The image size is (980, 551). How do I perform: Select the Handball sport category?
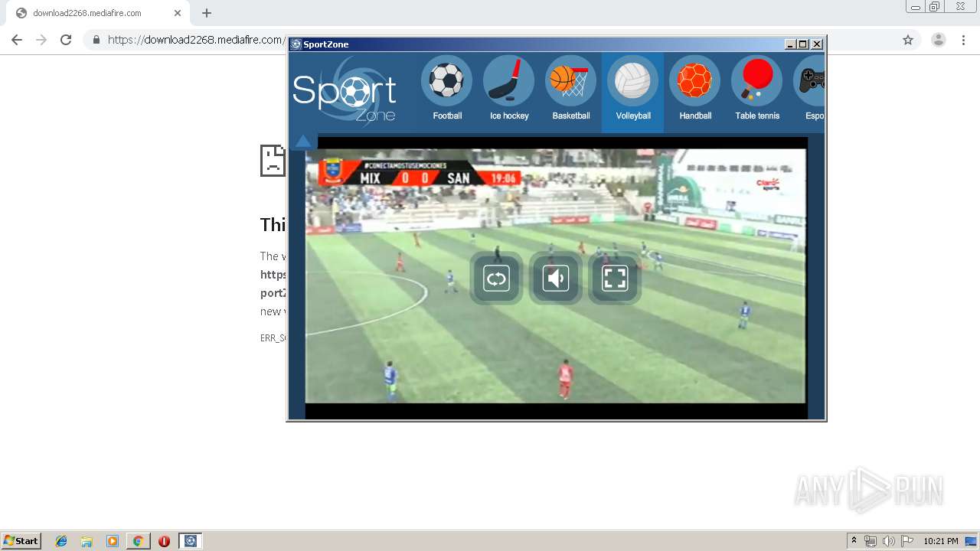pyautogui.click(x=695, y=89)
